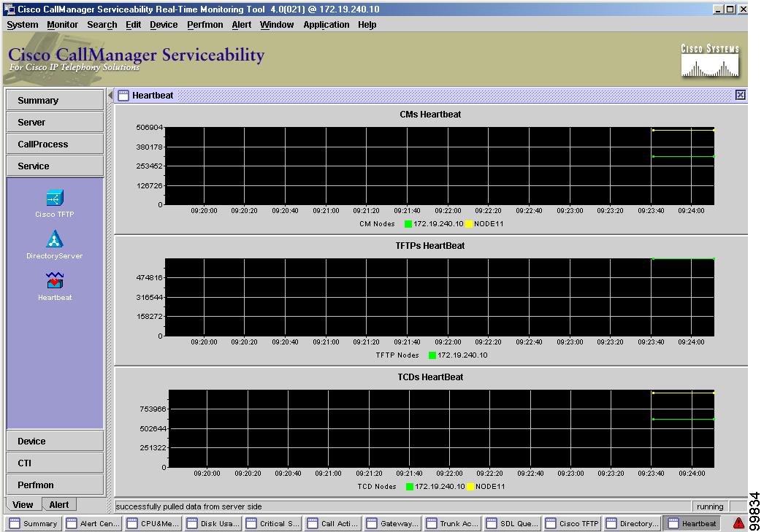
Task: Expand the Server category in sidebar
Action: pyautogui.click(x=55, y=122)
